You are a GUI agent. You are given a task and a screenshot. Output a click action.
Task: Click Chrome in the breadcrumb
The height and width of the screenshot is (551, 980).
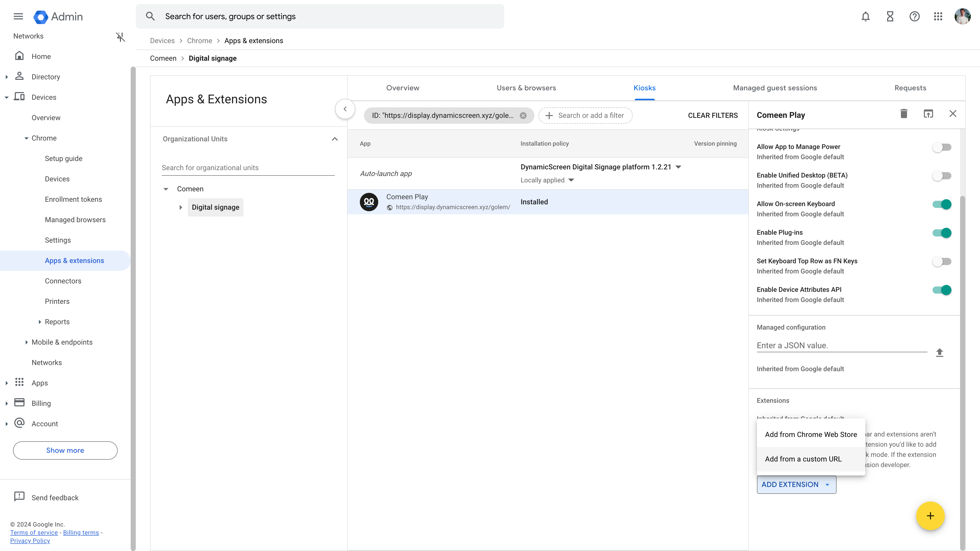tap(199, 41)
